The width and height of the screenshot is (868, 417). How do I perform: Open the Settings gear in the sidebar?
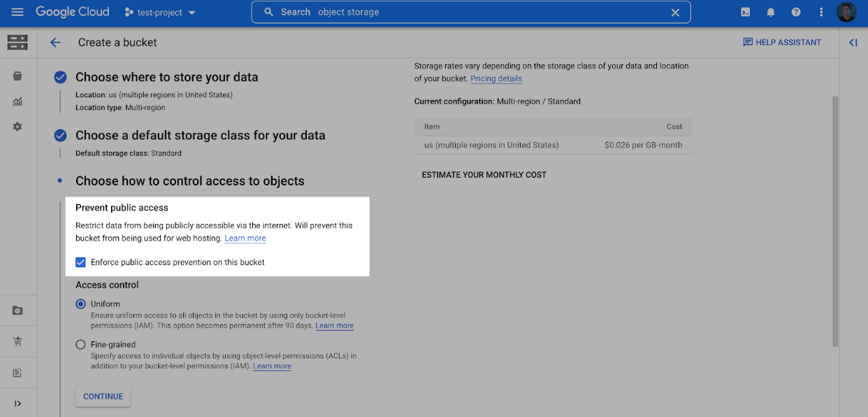click(x=18, y=127)
